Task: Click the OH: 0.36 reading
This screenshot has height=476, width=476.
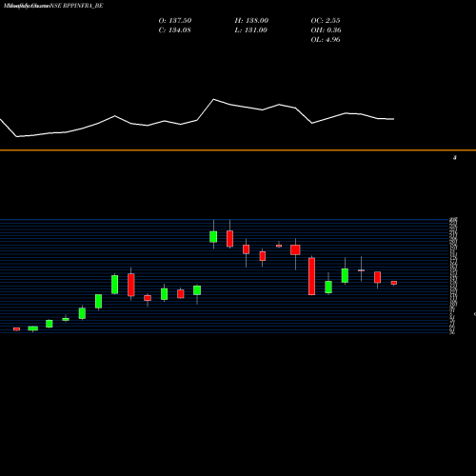Action: [326, 30]
